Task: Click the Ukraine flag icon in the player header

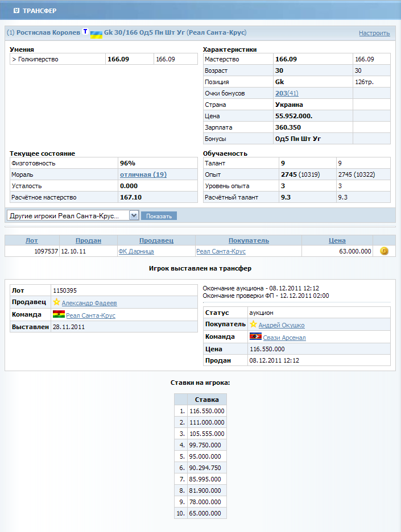Action: [x=96, y=34]
